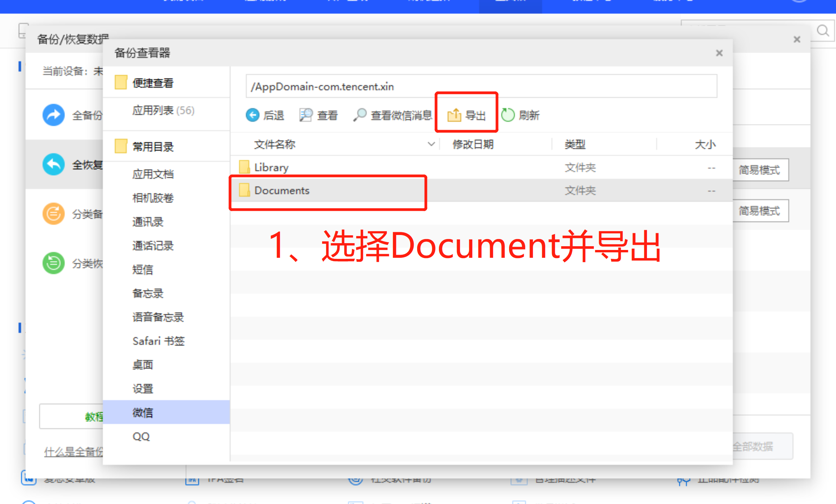This screenshot has height=504, width=836.
Task: Click the Back (后退) arrow icon
Action: tap(253, 115)
